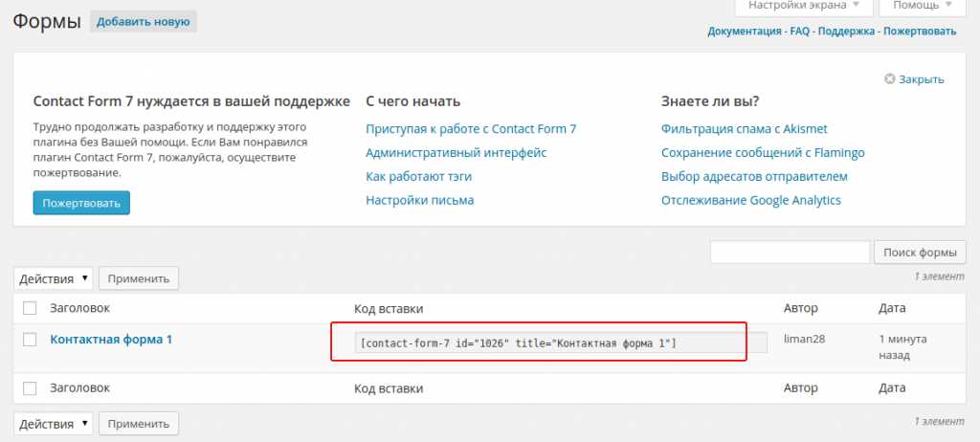Check the box for Контактная форма 1
Screen dimensions: 980x442
pyautogui.click(x=30, y=340)
